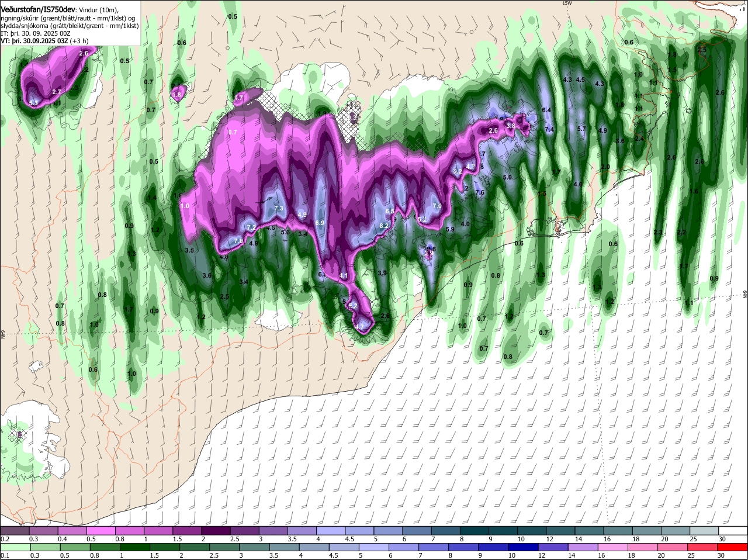
Task: Click rain legend swatch between 0.1 and 0.3
Action: click(16, 547)
